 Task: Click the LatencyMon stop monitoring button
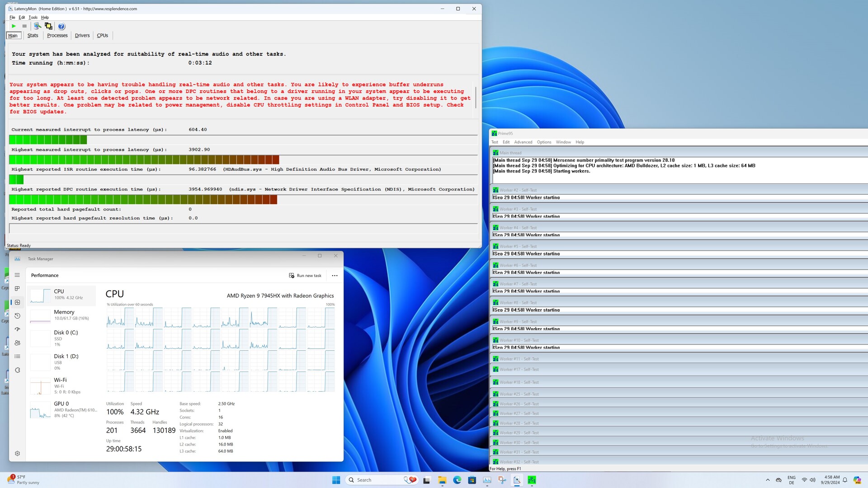24,26
